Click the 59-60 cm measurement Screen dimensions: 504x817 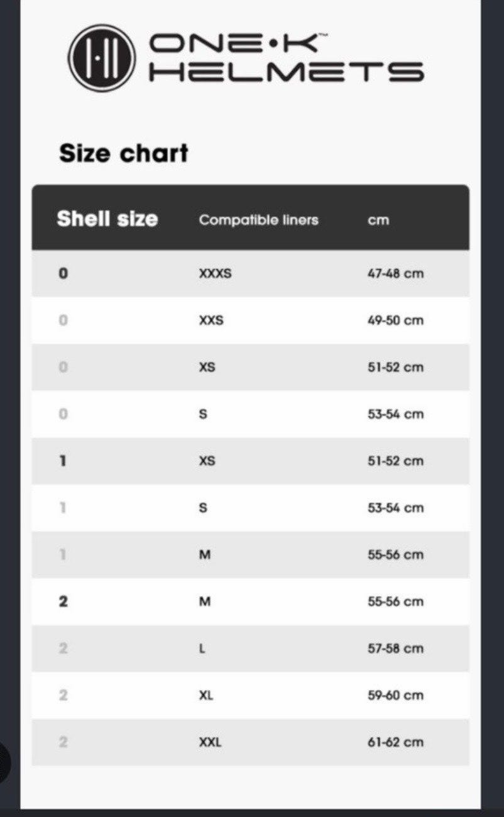click(395, 696)
